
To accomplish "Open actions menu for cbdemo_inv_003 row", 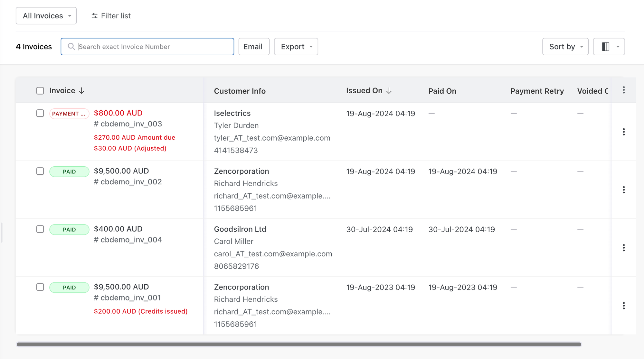I will coord(624,132).
